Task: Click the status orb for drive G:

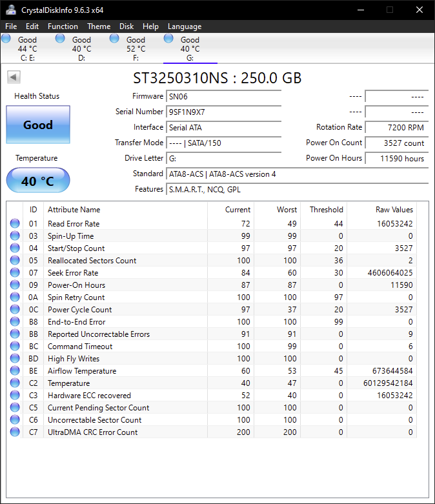Action: tap(168, 39)
